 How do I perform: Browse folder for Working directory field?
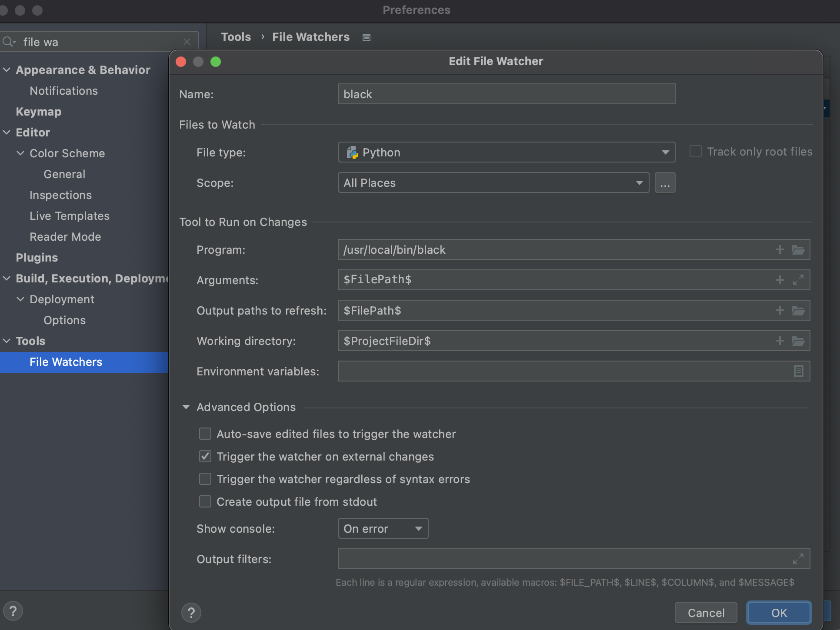click(x=798, y=341)
